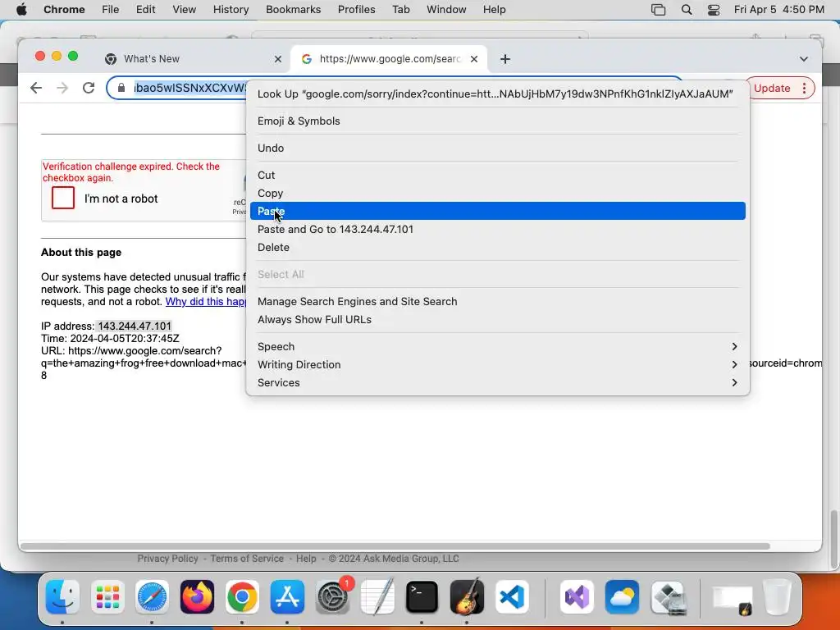
Task: Click Privacy Policy in the footer
Action: point(167,558)
